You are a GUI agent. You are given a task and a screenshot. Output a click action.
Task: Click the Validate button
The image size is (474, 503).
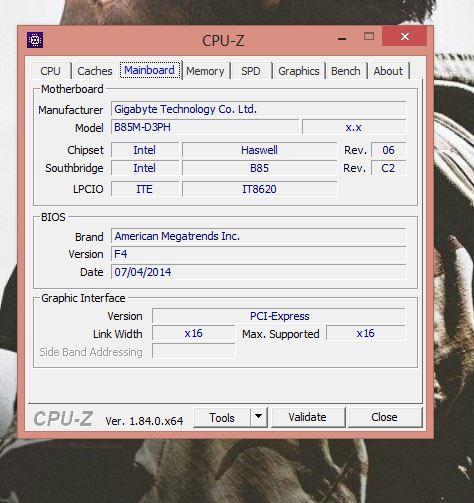pos(307,417)
